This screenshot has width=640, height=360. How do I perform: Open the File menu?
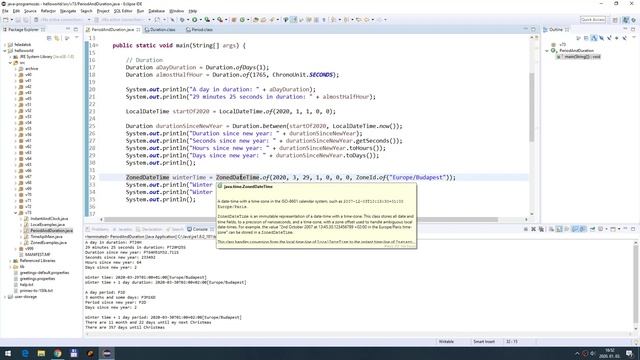click(5, 11)
